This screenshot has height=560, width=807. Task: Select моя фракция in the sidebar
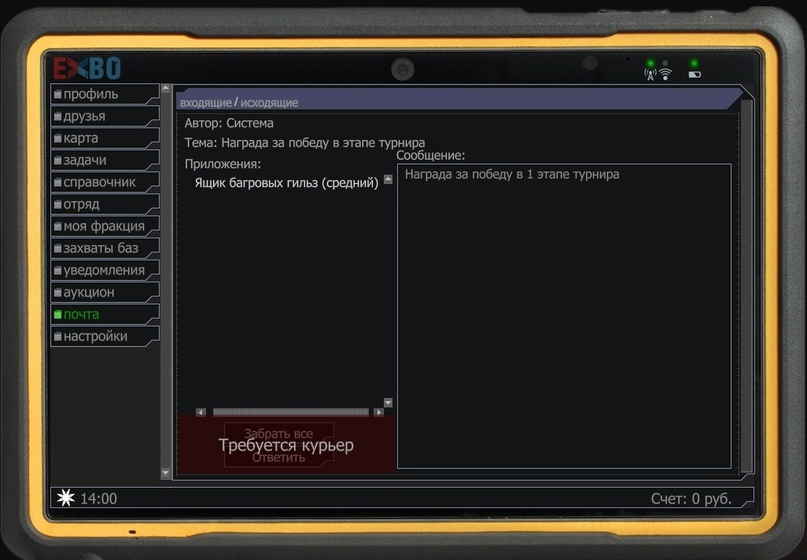pos(105,226)
